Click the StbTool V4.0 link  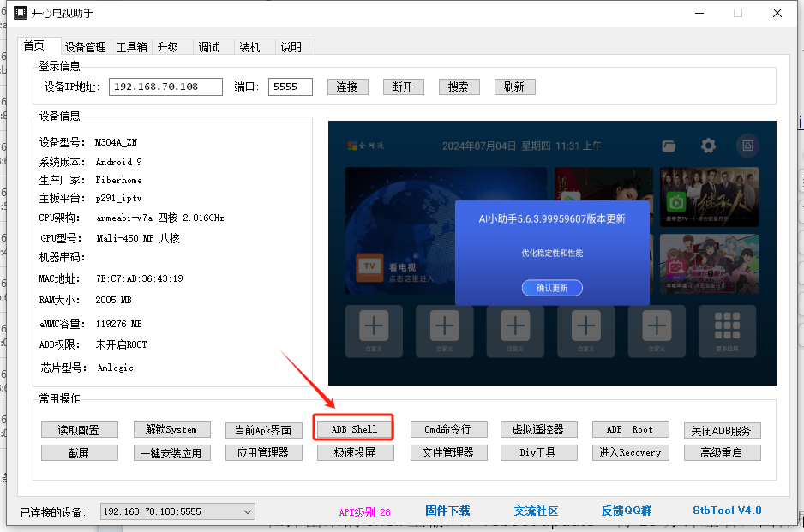coord(727,511)
